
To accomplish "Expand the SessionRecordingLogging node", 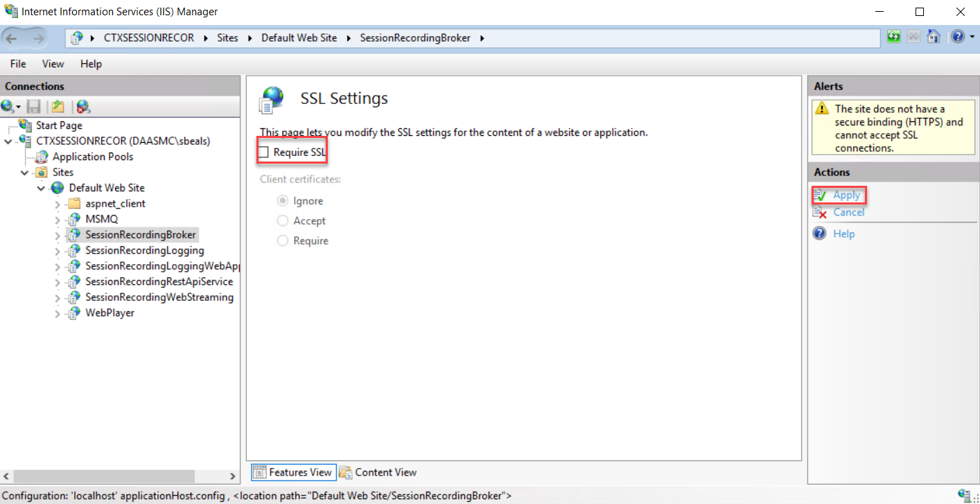I will (58, 250).
